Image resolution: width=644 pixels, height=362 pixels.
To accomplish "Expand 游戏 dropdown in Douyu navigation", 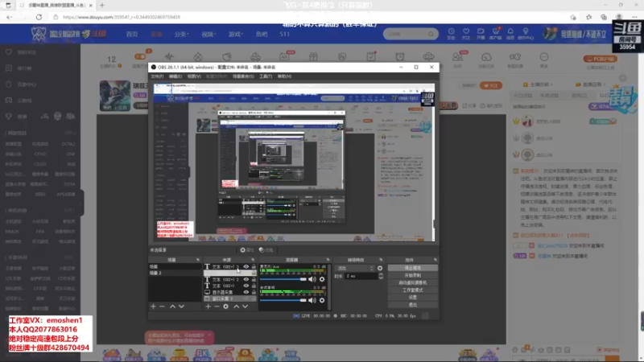I will (x=236, y=34).
